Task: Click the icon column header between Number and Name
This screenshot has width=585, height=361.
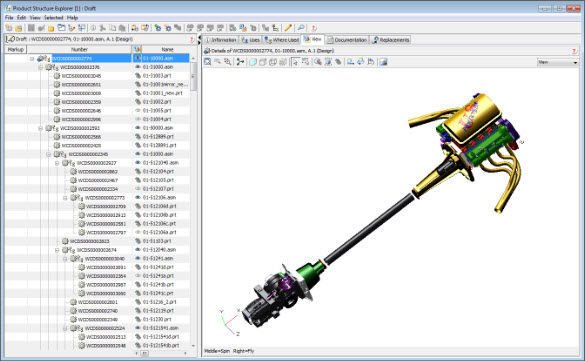Action: pos(137,49)
